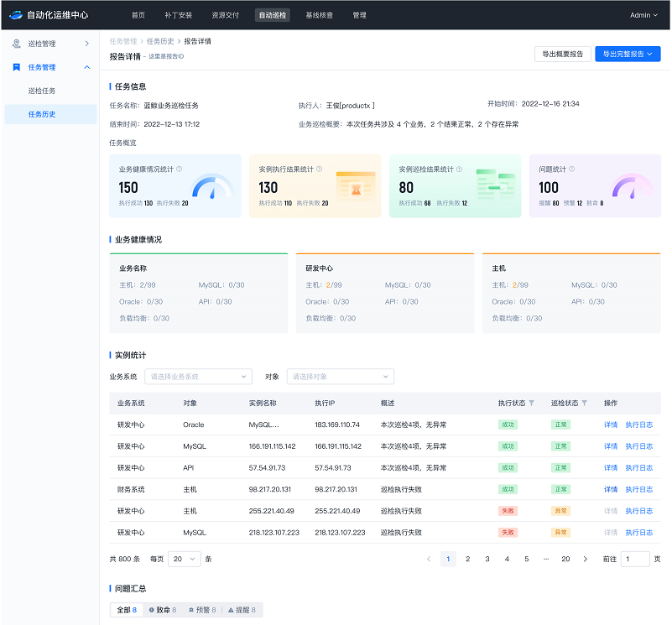
Task: Click help icon beside 实例执行结果统计
Action: point(319,169)
